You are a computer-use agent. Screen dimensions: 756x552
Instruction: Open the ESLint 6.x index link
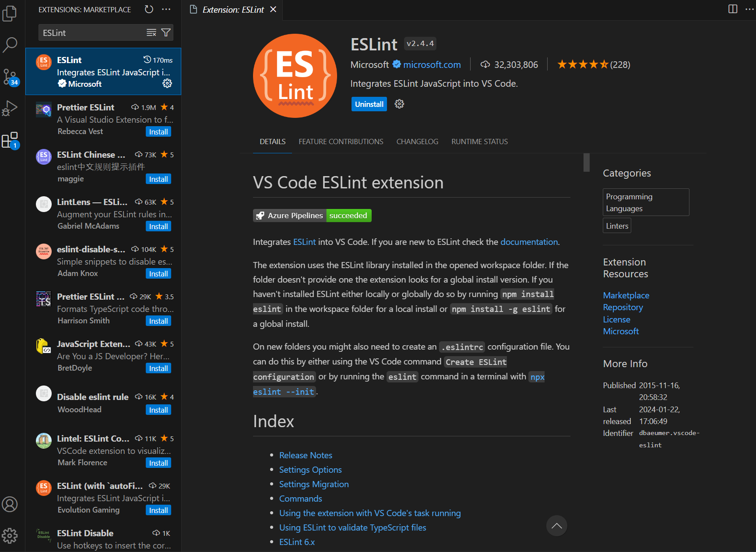click(297, 542)
